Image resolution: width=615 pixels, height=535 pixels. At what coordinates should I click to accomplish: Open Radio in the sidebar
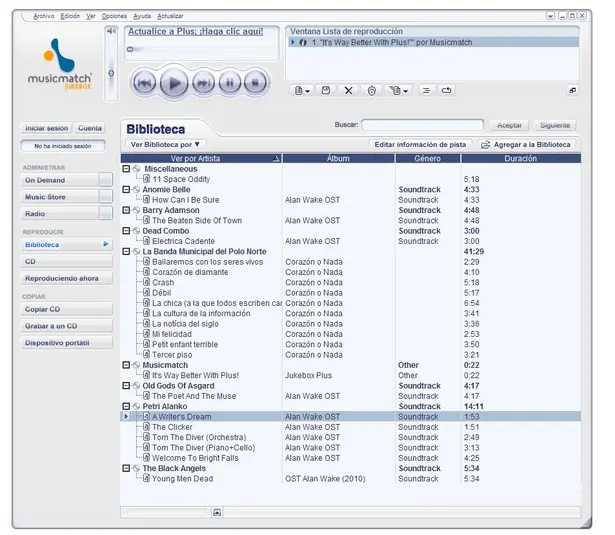coord(59,214)
